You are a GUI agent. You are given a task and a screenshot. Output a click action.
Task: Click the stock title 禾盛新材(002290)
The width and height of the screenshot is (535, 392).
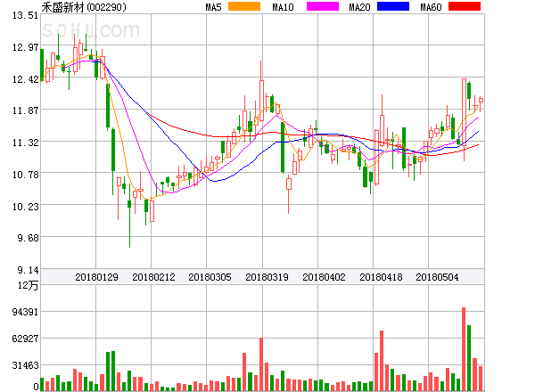tap(84, 7)
